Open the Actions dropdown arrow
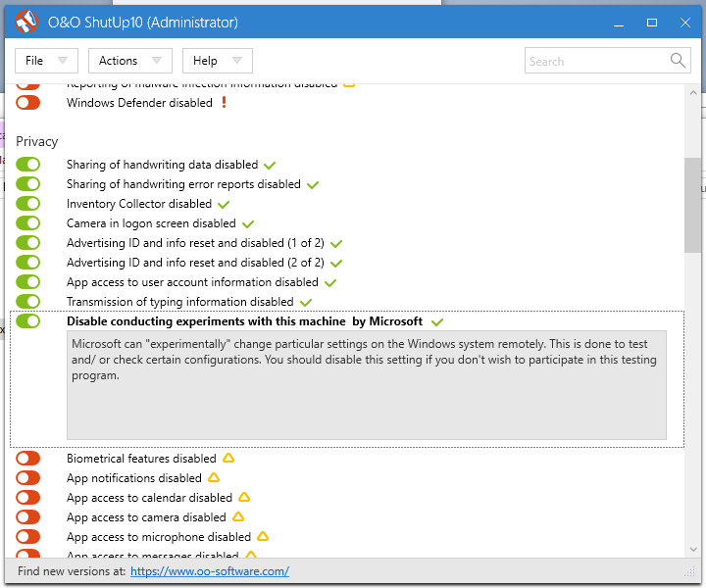This screenshot has height=588, width=706. click(x=157, y=61)
